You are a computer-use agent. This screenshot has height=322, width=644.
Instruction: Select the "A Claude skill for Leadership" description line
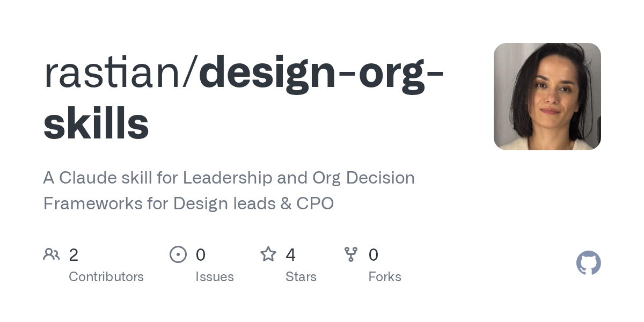pyautogui.click(x=229, y=178)
